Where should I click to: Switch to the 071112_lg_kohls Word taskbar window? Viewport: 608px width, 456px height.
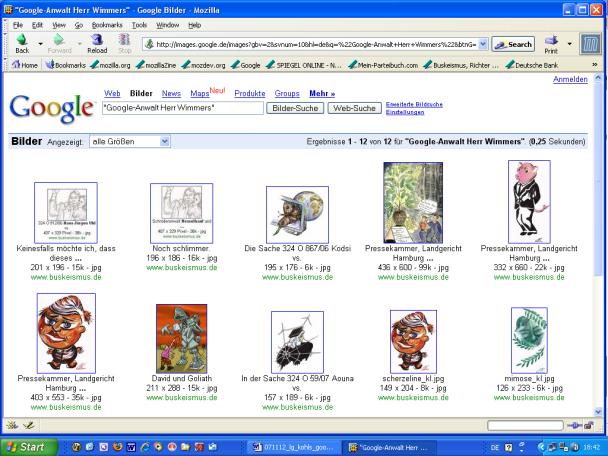[x=294, y=447]
